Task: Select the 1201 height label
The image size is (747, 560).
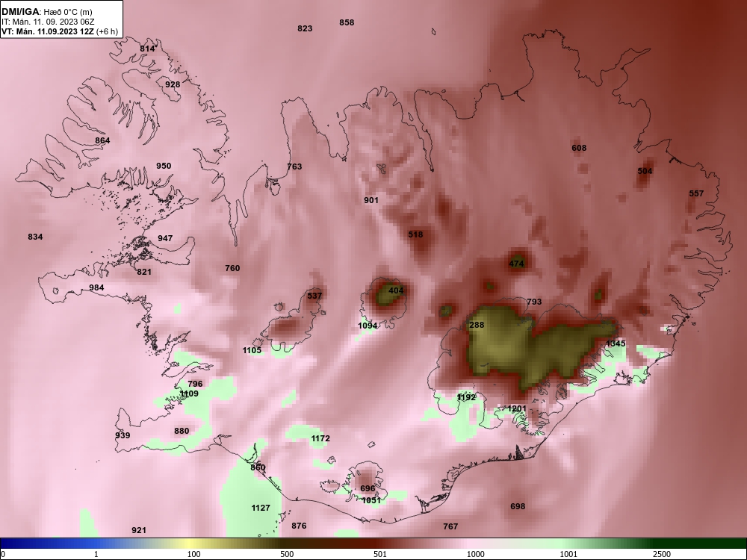Action: pos(517,408)
